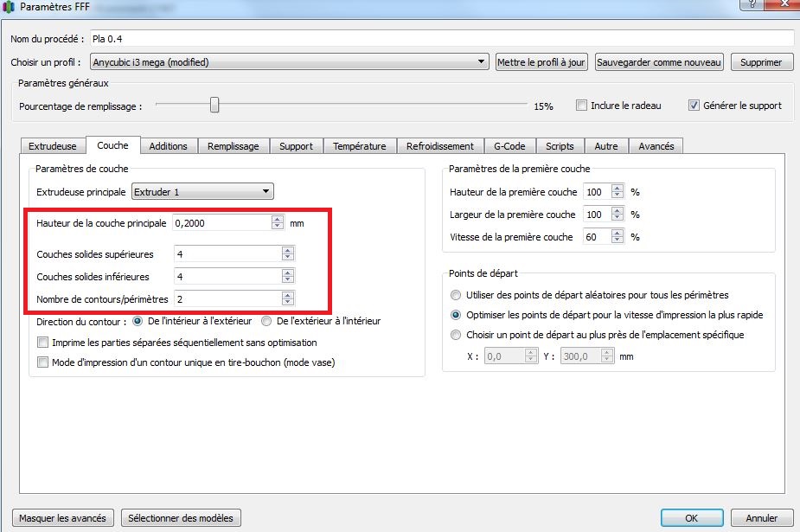
Task: Open the Remplissage tab
Action: point(234,146)
